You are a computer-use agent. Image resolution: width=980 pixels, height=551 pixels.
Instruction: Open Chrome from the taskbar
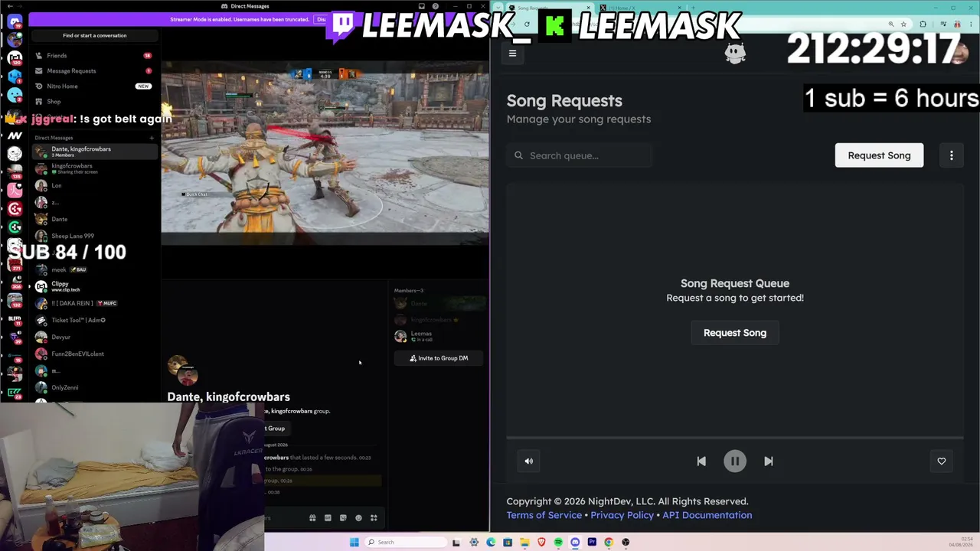[609, 543]
